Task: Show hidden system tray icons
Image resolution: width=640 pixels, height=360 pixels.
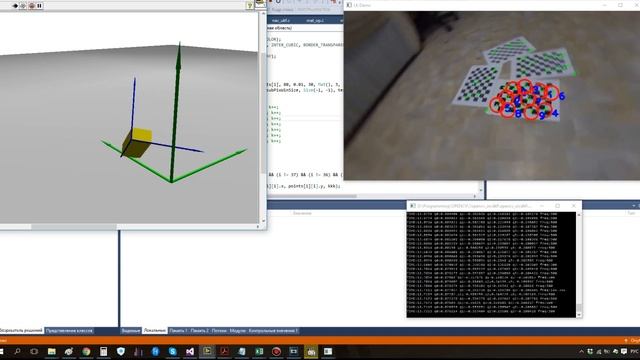Action: click(x=582, y=351)
